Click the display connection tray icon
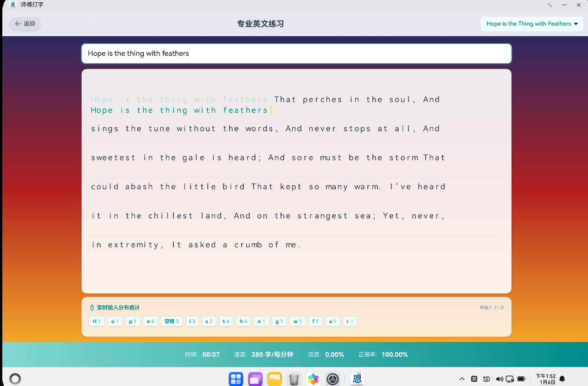 [x=510, y=379]
